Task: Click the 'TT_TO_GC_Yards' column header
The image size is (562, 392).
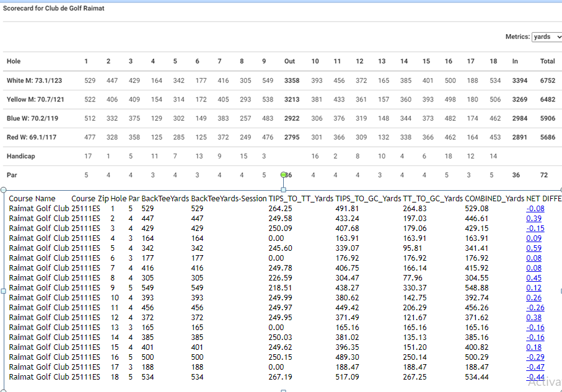Action: pyautogui.click(x=433, y=199)
